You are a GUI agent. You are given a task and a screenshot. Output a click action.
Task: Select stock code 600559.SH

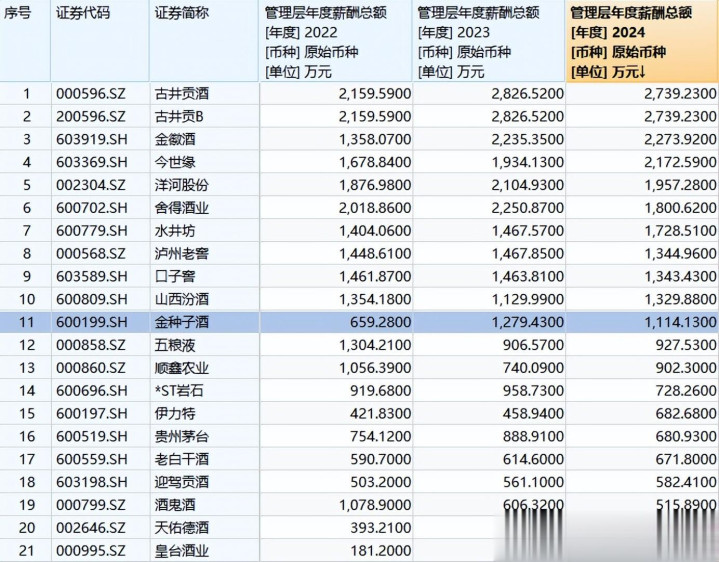click(92, 459)
